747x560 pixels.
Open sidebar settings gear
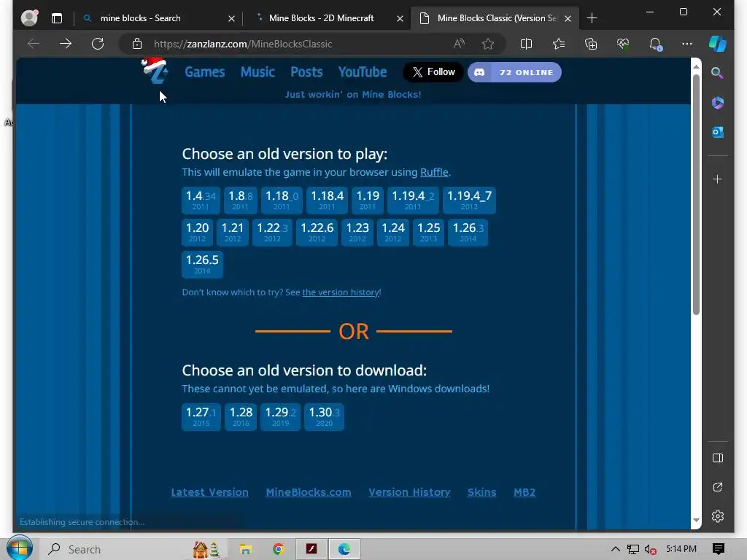[718, 516]
